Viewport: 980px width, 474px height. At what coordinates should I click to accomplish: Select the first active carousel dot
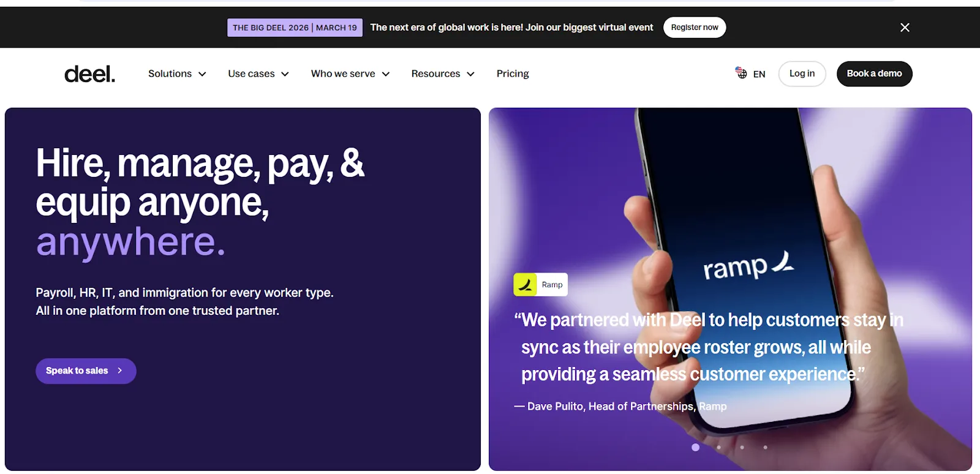(x=695, y=447)
